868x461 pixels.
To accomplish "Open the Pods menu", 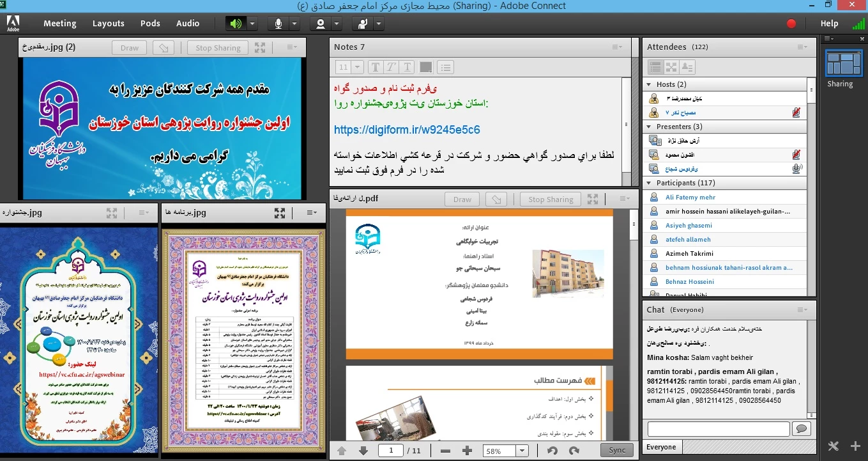I will [x=150, y=24].
